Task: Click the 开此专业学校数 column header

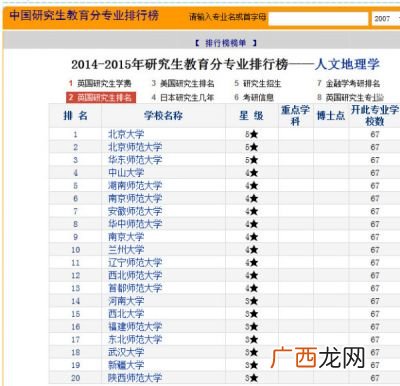Action: click(375, 116)
